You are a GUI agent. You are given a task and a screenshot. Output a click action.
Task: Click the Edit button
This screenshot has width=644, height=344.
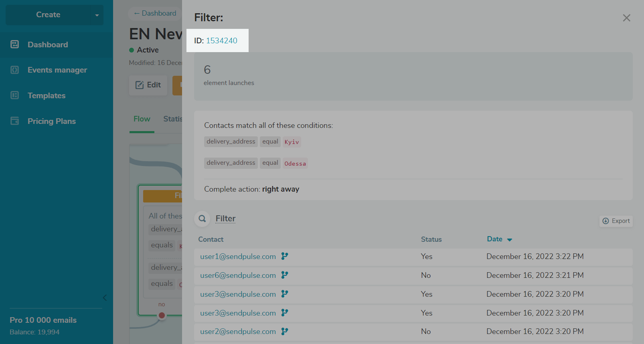pyautogui.click(x=148, y=85)
